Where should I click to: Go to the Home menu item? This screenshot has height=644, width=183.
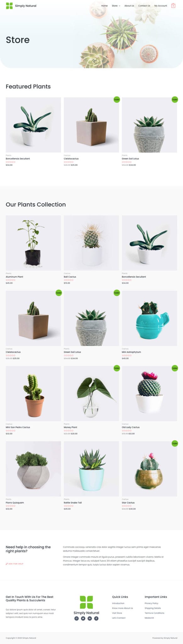[104, 6]
